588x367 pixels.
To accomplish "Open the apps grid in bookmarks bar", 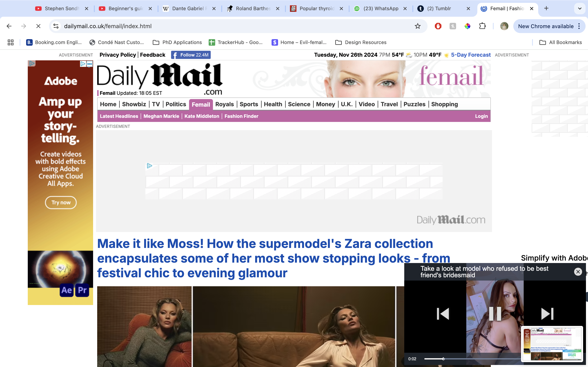I will pos(10,42).
